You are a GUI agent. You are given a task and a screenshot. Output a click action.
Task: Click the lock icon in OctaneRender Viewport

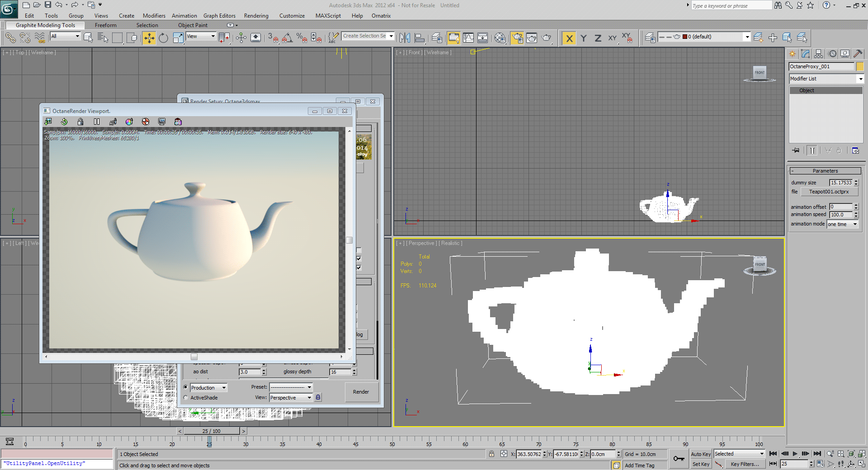pos(80,122)
